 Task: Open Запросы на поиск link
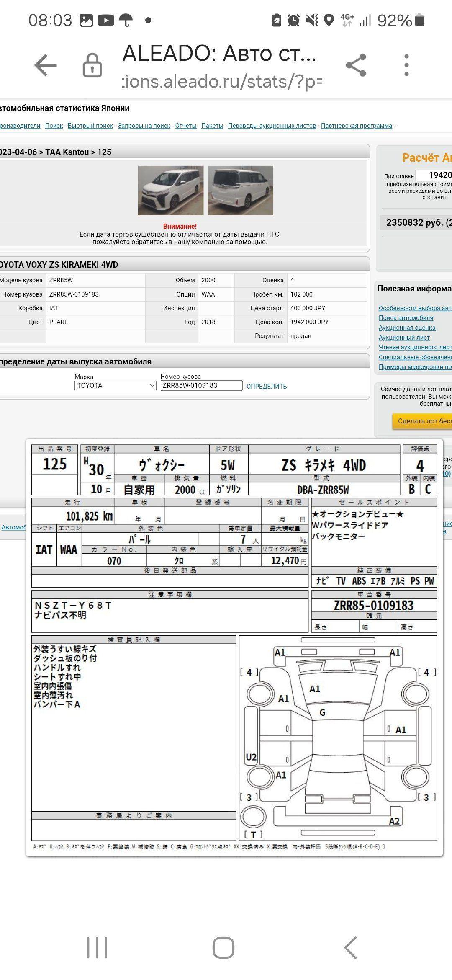coord(144,126)
